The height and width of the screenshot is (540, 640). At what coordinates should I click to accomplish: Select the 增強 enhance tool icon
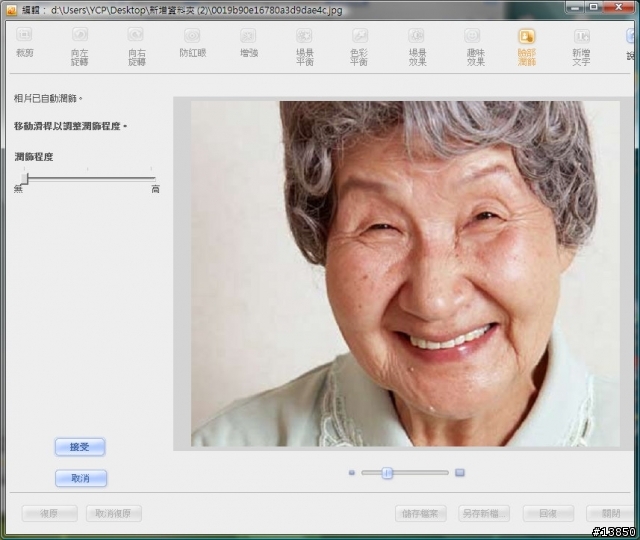tap(248, 36)
